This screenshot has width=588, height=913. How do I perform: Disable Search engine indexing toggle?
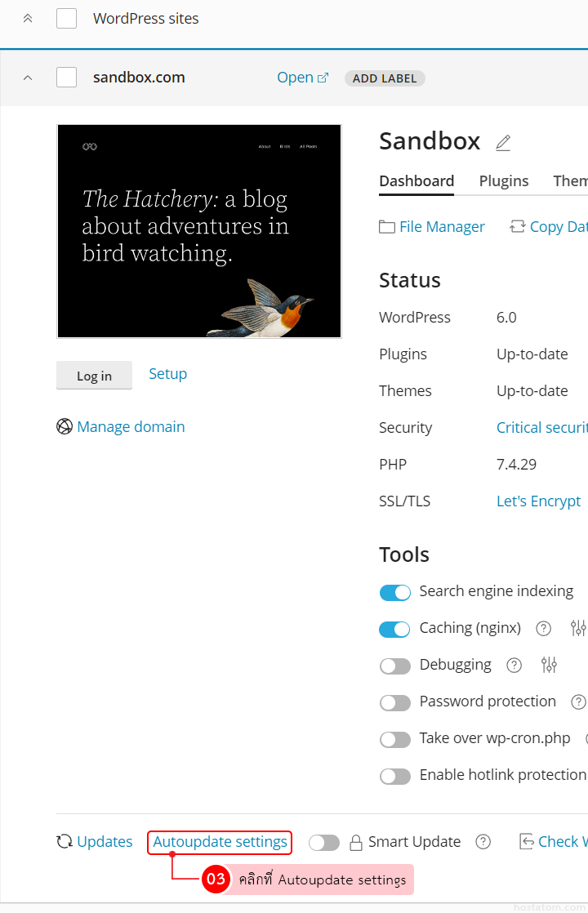pos(395,592)
